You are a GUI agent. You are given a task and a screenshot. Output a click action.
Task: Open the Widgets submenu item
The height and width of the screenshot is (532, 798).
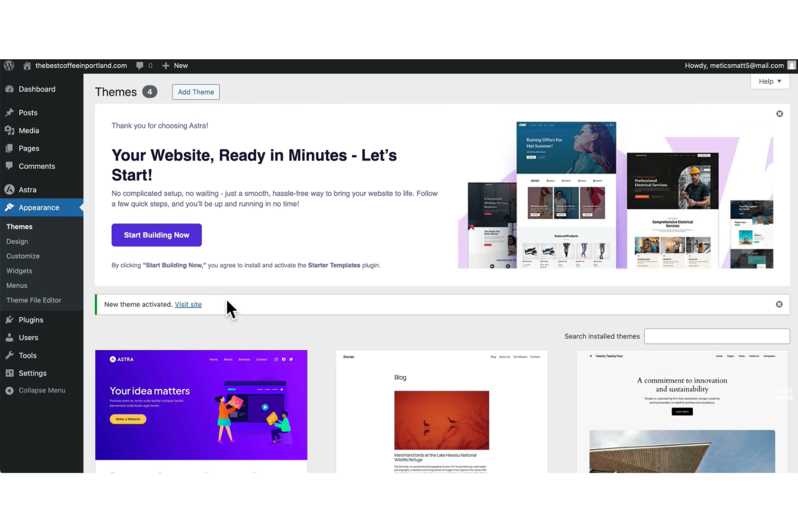coord(19,270)
